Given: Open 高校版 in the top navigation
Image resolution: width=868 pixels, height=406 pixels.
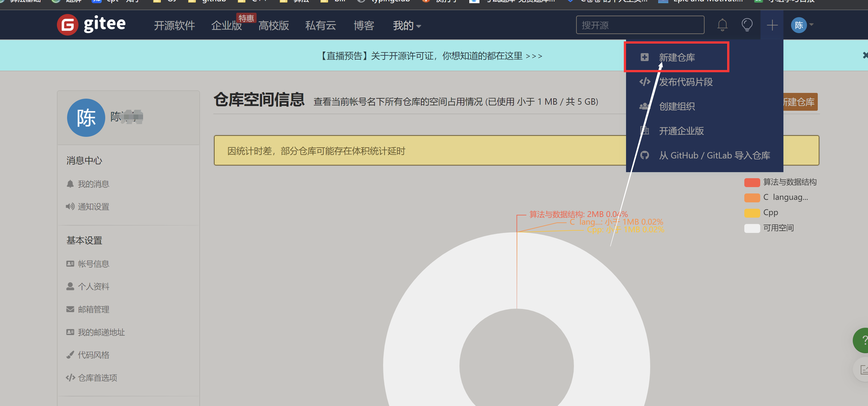Looking at the screenshot, I should [x=273, y=25].
